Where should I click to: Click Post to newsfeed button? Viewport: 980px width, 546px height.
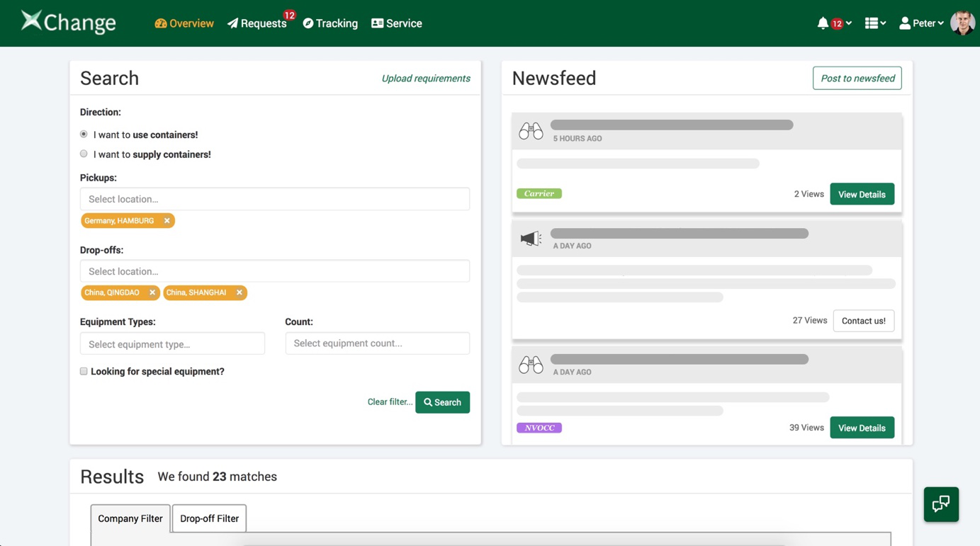pos(857,78)
